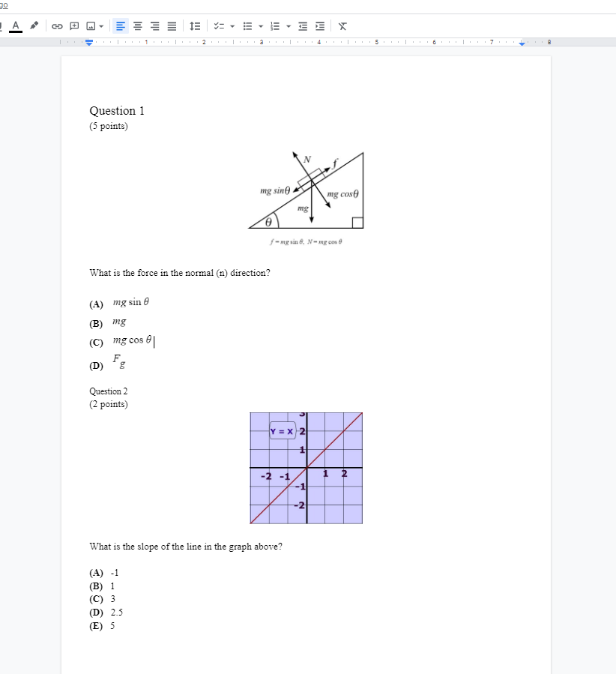Expand the checklist options dropdown arrow
Screen dimensions: 616x674
point(232,26)
